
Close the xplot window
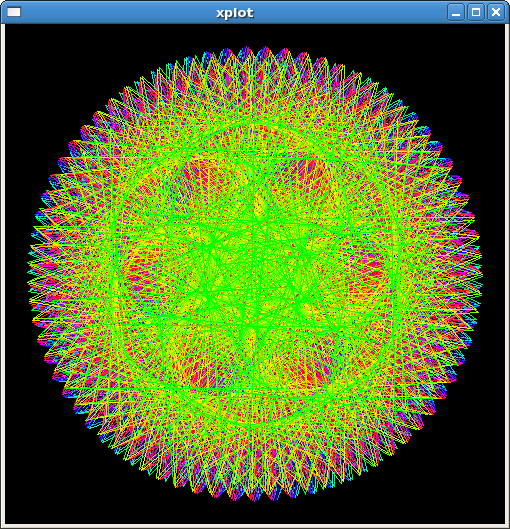(496, 12)
